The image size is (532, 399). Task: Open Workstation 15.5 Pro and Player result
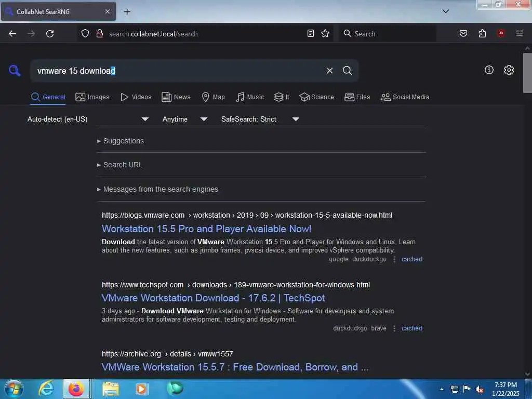[x=206, y=229]
